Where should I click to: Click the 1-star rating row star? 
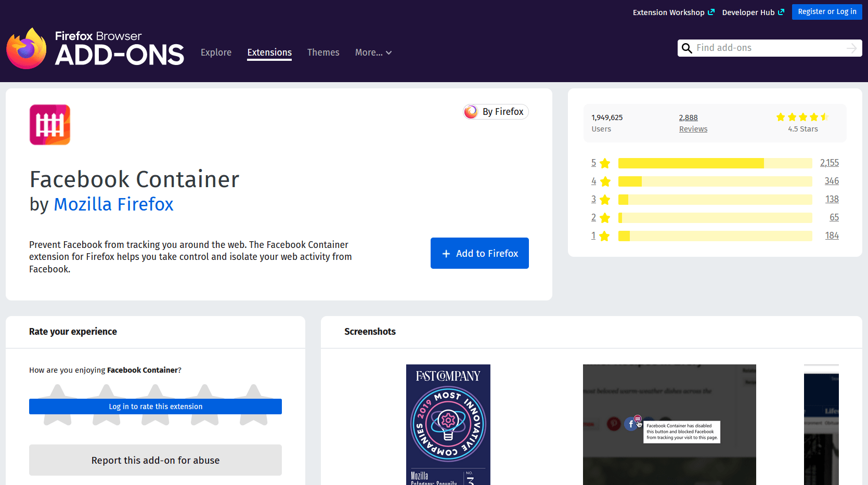tap(604, 236)
